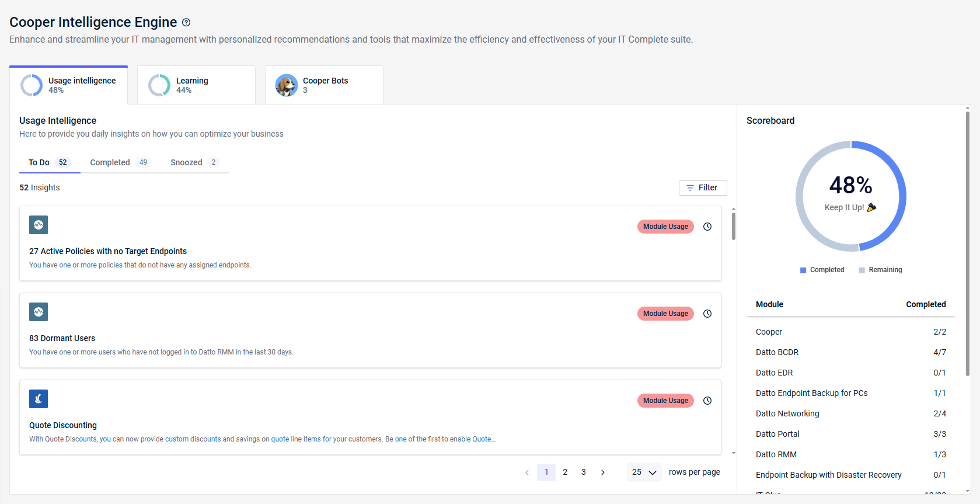Snooze the 83 Dormant Users insight

click(x=707, y=314)
